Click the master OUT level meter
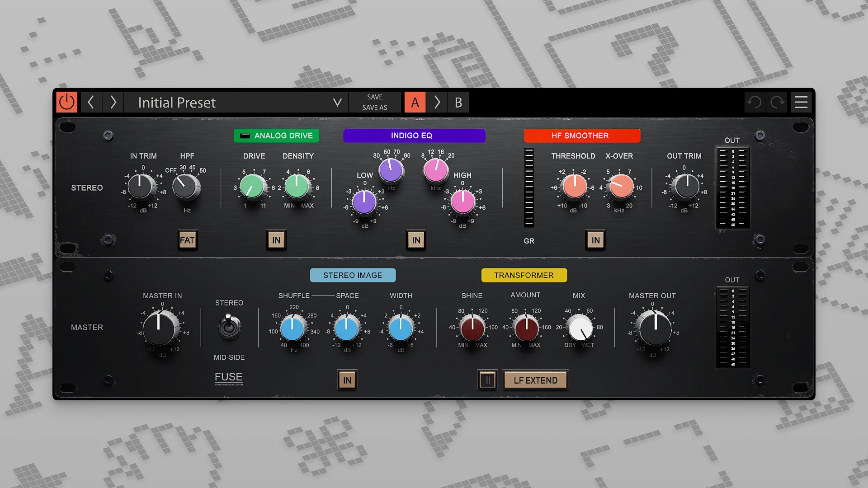This screenshot has width=868, height=488. click(x=732, y=327)
